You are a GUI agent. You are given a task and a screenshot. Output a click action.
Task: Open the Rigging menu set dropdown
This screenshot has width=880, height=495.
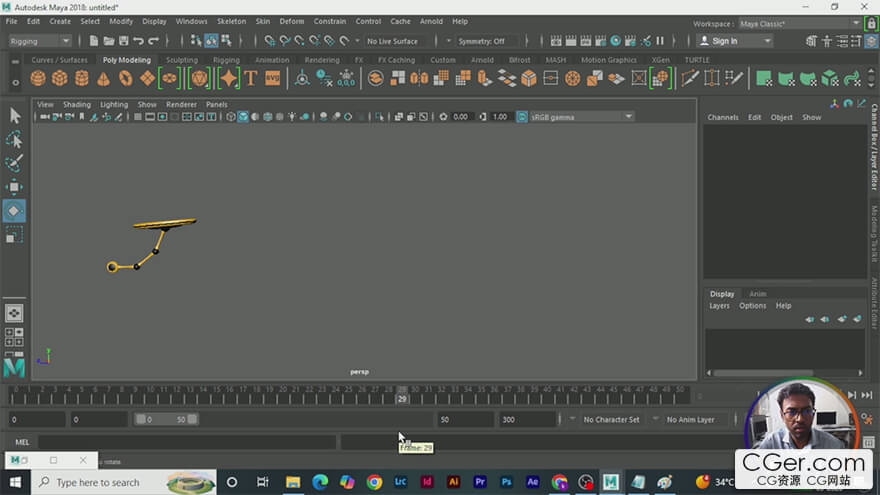(x=39, y=41)
